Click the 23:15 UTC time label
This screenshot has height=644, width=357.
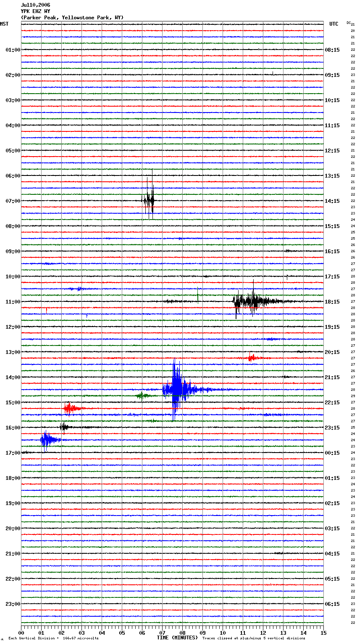pyautogui.click(x=332, y=428)
